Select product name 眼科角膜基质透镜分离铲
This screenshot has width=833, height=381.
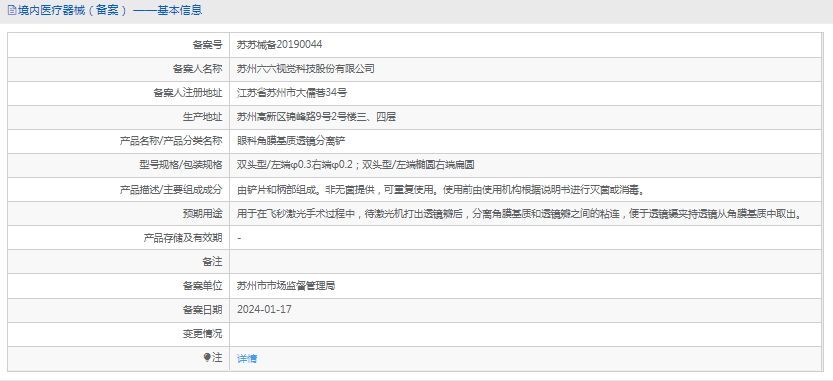point(292,141)
